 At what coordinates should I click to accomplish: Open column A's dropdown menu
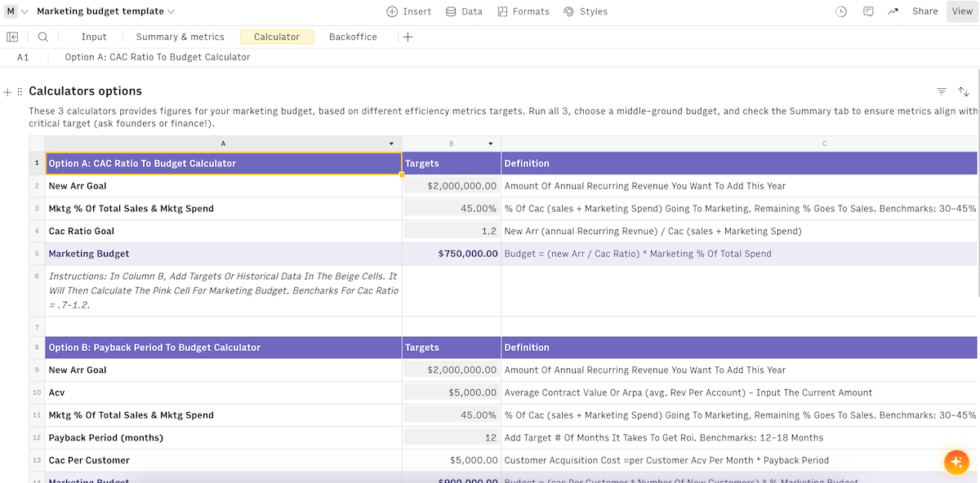(392, 143)
